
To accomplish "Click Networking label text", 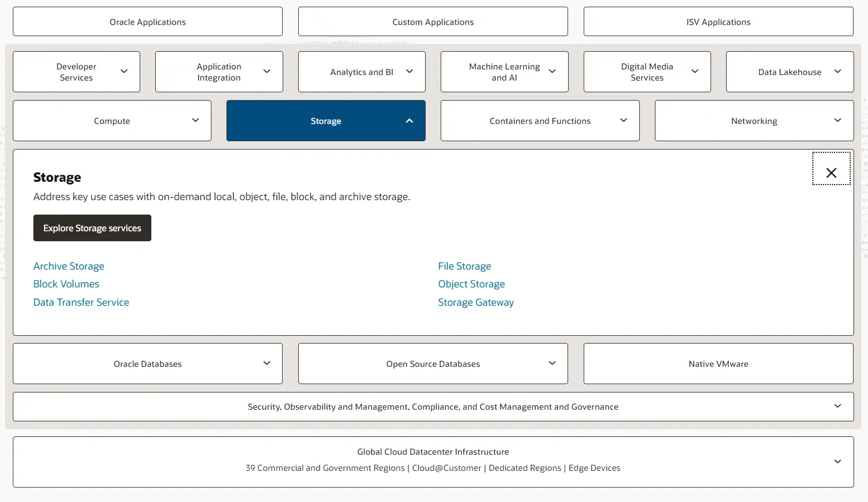I will (754, 121).
